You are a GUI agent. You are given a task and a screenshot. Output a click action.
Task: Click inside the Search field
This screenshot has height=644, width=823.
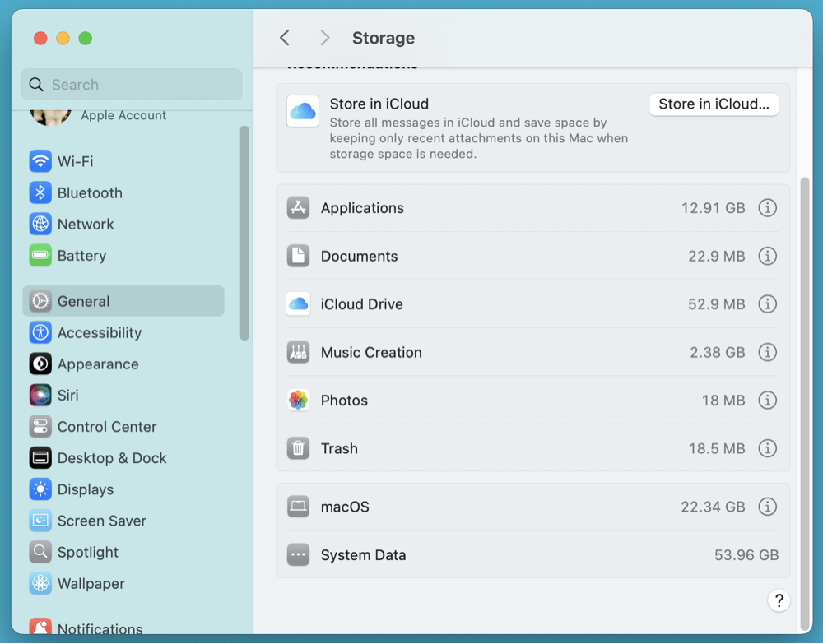131,85
